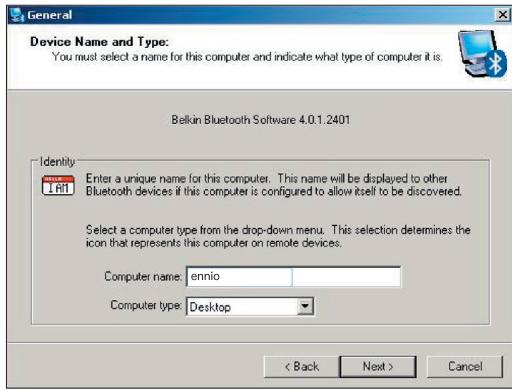Screen dimensions: 512x390
Task: Click the "Computer type:" label
Action: 146,305
